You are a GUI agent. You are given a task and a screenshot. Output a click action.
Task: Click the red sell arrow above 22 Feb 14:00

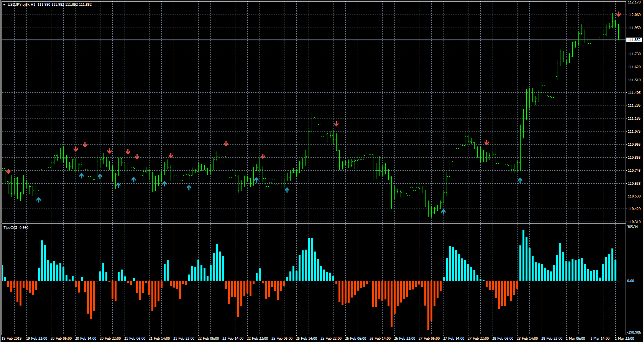point(226,144)
